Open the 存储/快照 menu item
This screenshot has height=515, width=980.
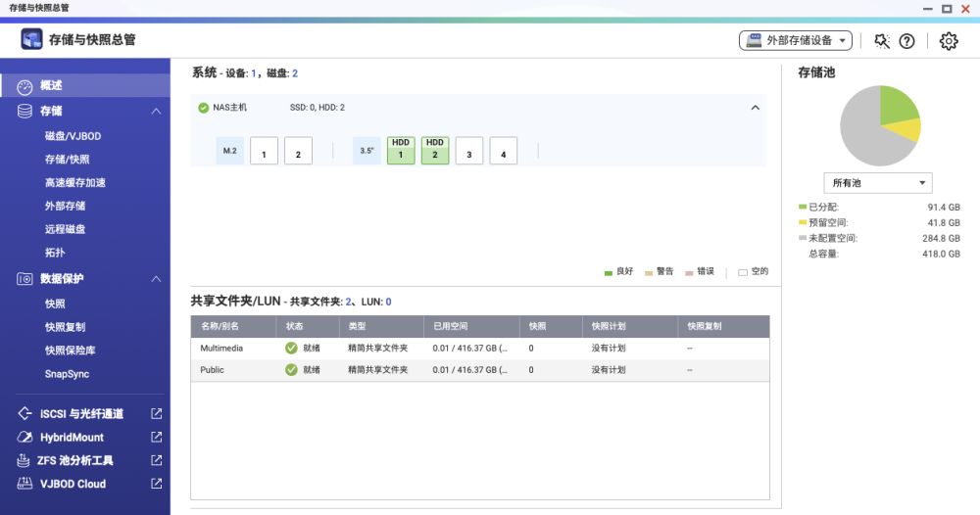click(68, 160)
